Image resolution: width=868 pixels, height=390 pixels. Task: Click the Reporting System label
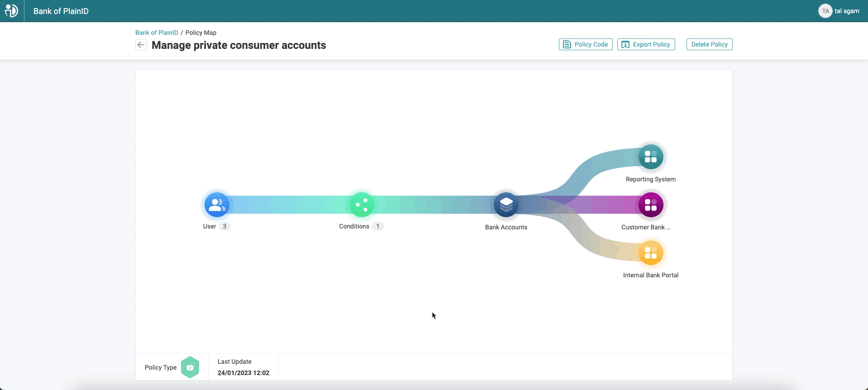(x=651, y=179)
